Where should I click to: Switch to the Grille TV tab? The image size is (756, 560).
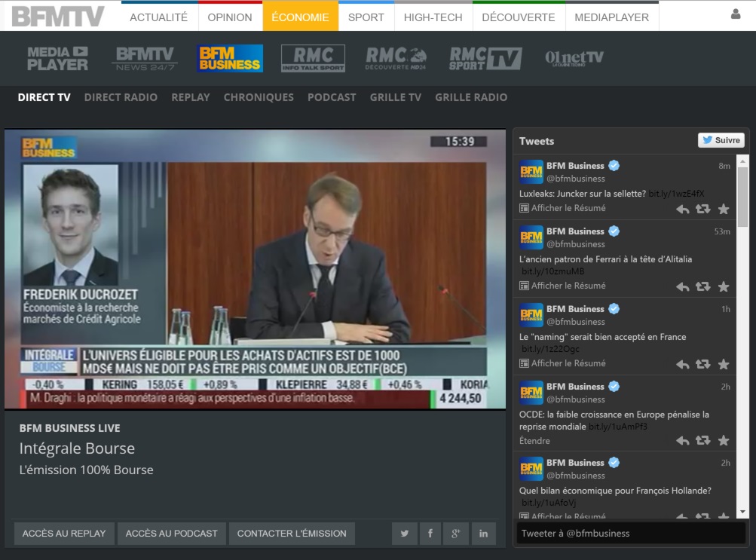(396, 97)
